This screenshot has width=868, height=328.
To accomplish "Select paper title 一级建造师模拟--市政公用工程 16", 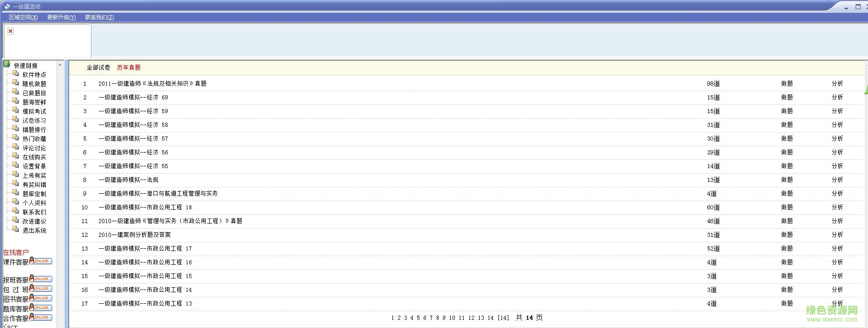I will pos(145,262).
